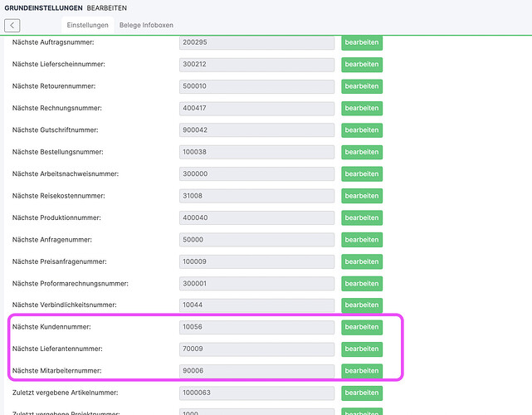Click the 'Nächste Rechnungsnummer:' label

click(x=57, y=108)
